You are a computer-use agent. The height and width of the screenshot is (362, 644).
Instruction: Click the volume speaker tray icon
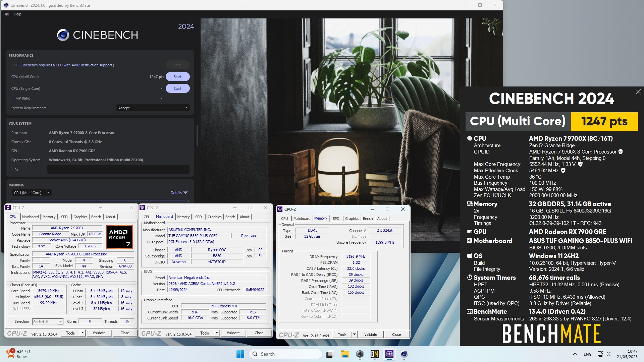608,354
